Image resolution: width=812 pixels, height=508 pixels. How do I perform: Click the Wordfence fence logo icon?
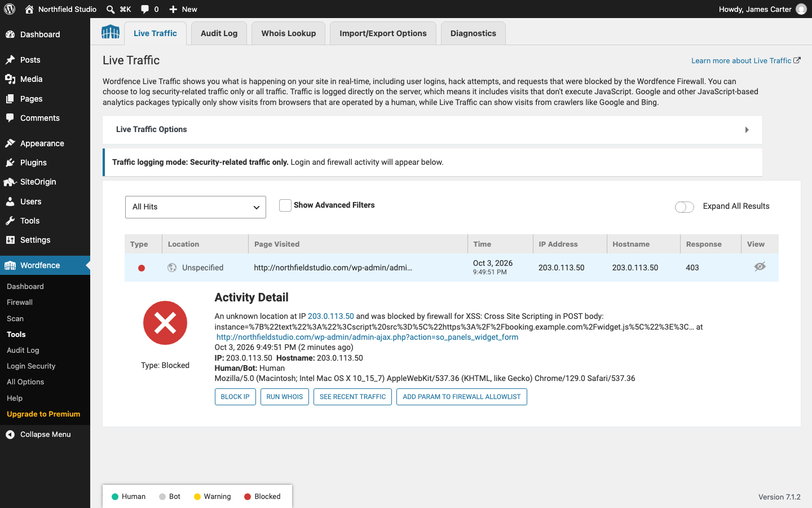click(x=111, y=32)
